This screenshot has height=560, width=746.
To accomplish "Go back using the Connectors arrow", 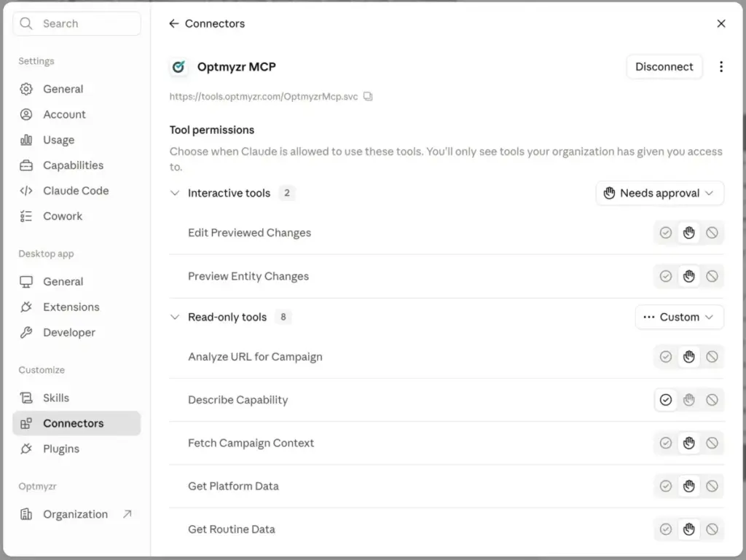I will 174,24.
